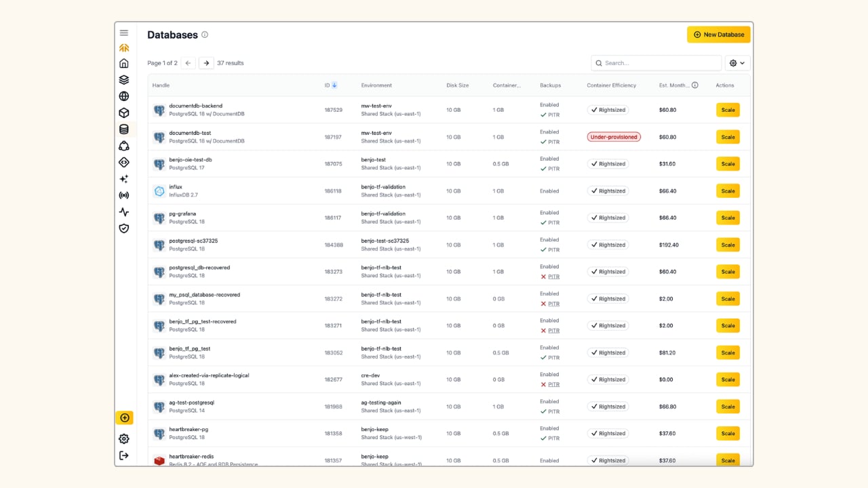Click info icon next to Databases title
This screenshot has width=868, height=488.
pos(205,35)
